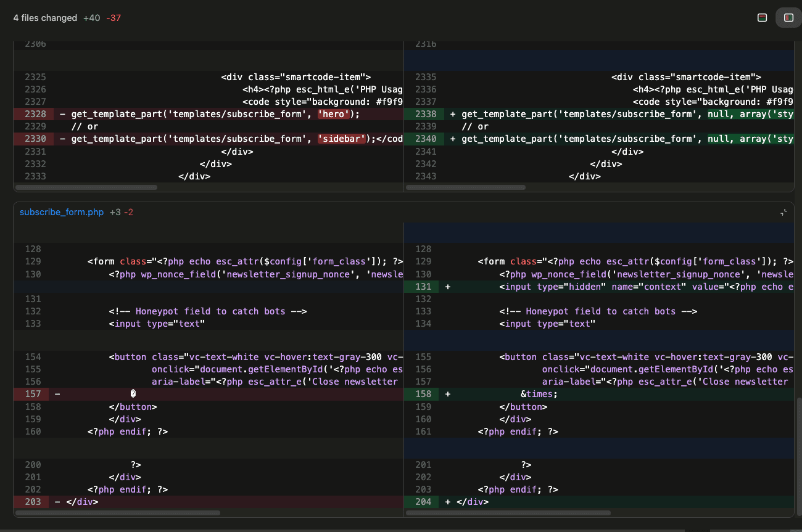Open the subscribe_form.php file link

pyautogui.click(x=61, y=211)
